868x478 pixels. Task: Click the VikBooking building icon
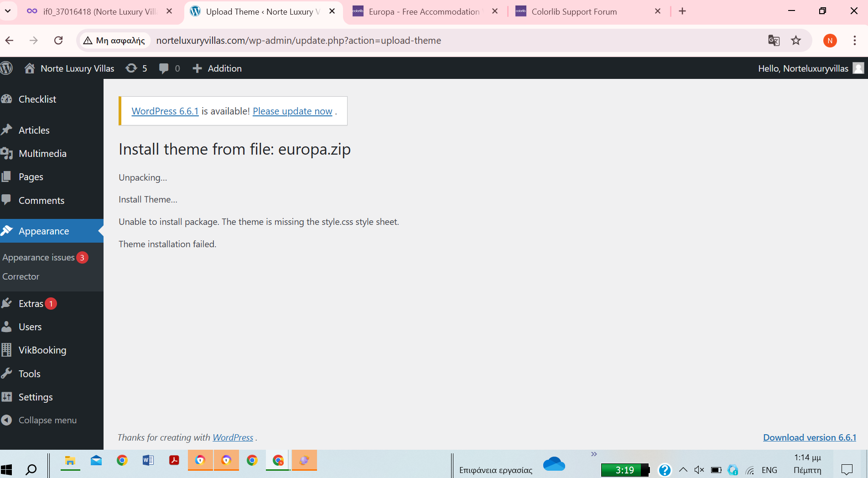coord(6,350)
